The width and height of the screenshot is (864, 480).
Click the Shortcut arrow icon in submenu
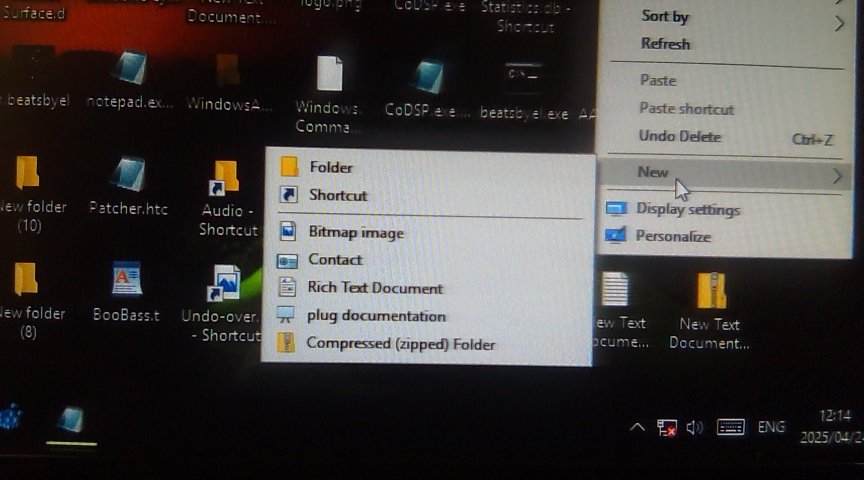(289, 195)
